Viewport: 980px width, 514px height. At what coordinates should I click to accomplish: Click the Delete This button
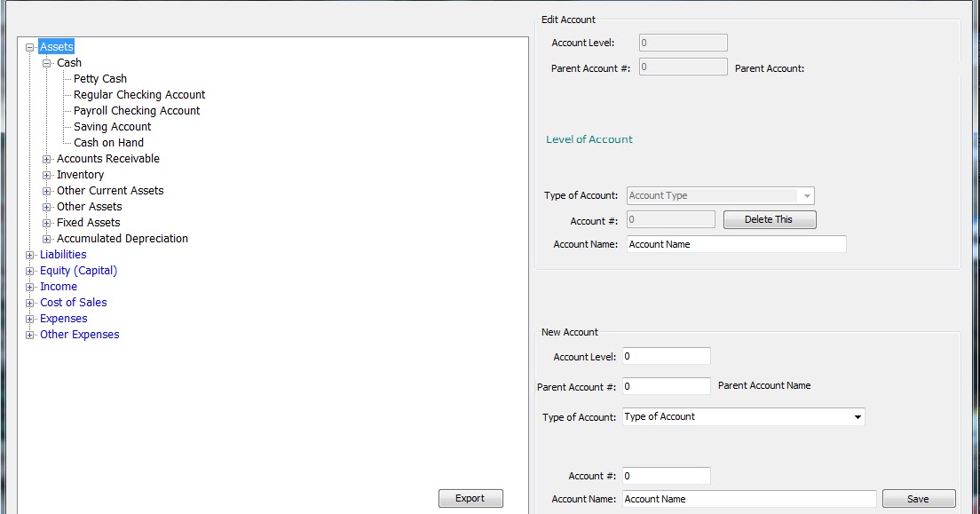tap(770, 219)
